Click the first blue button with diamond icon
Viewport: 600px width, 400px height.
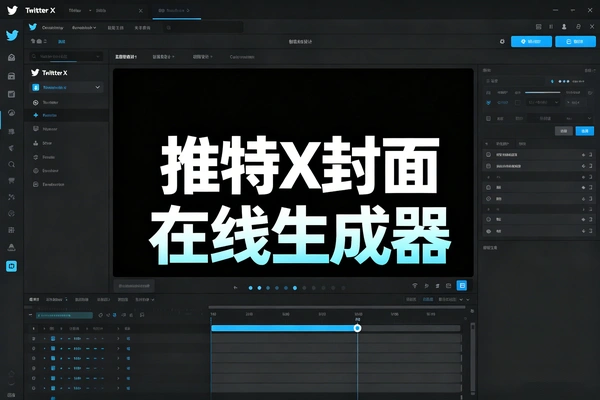[531, 41]
